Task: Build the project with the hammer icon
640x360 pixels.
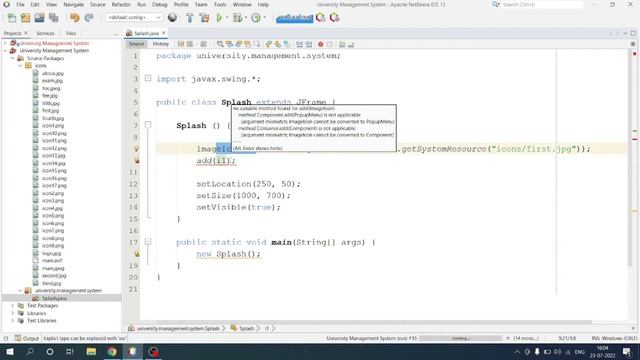Action: click(x=190, y=18)
